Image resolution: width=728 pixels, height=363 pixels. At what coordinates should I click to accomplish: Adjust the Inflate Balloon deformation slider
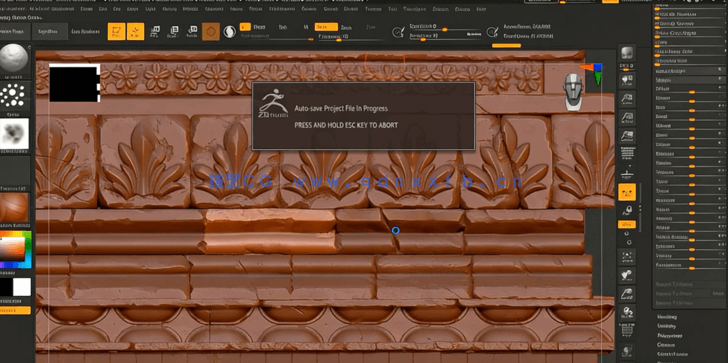(x=689, y=237)
